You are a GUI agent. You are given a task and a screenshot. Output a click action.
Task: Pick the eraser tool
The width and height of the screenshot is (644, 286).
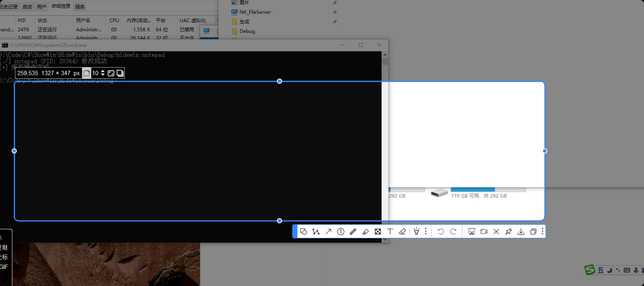coord(402,232)
